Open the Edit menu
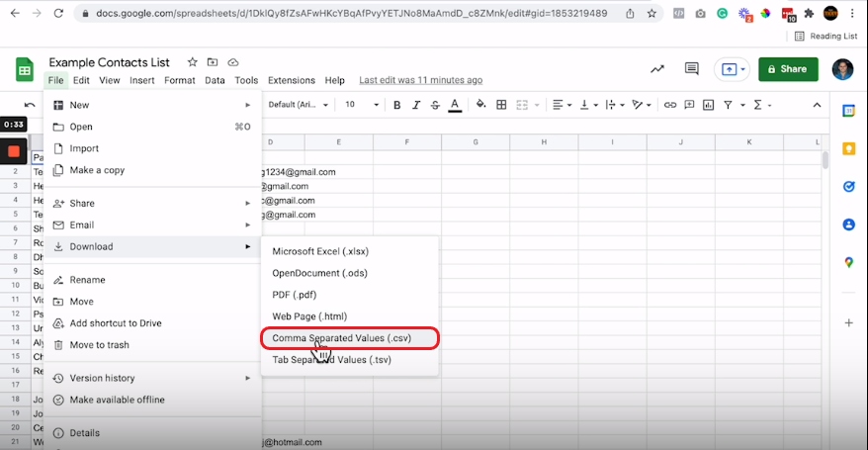The width and height of the screenshot is (868, 450). 81,80
